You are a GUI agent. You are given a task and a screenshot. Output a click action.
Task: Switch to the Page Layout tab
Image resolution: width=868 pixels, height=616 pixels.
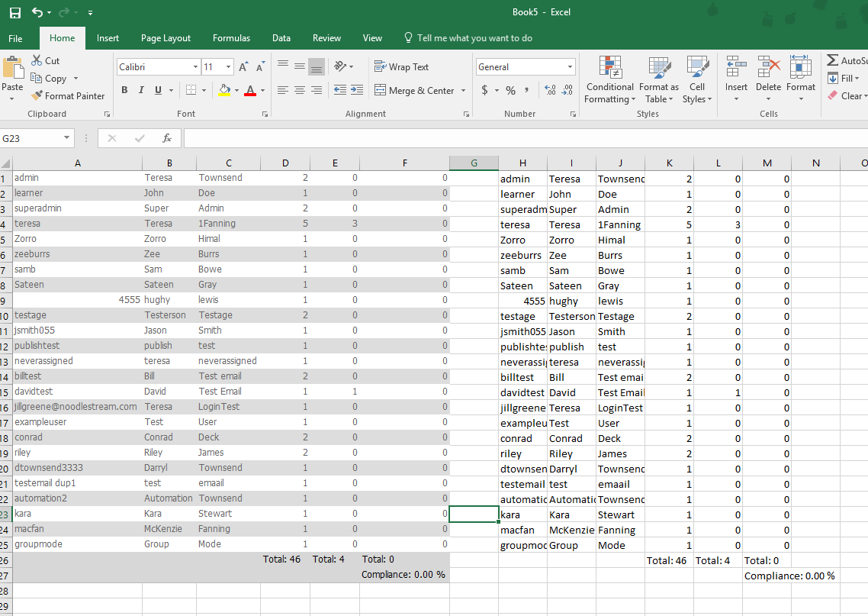click(x=166, y=38)
